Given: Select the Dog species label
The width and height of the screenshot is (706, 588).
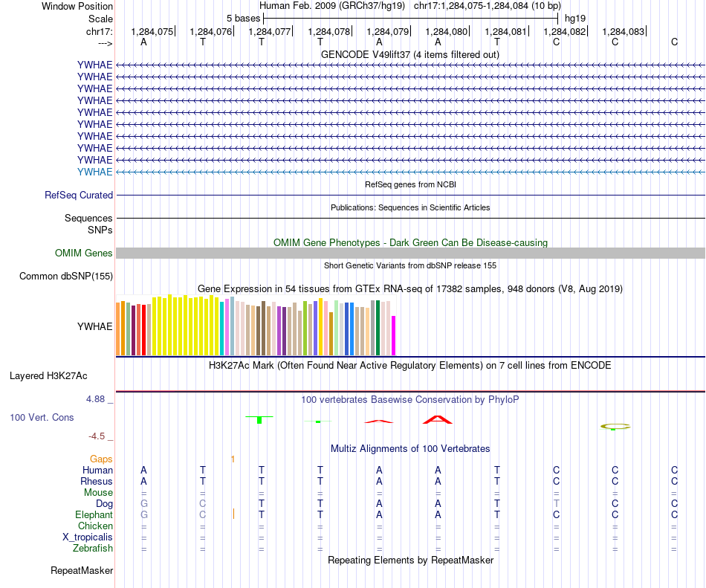Looking at the screenshot, I should pyautogui.click(x=104, y=504).
